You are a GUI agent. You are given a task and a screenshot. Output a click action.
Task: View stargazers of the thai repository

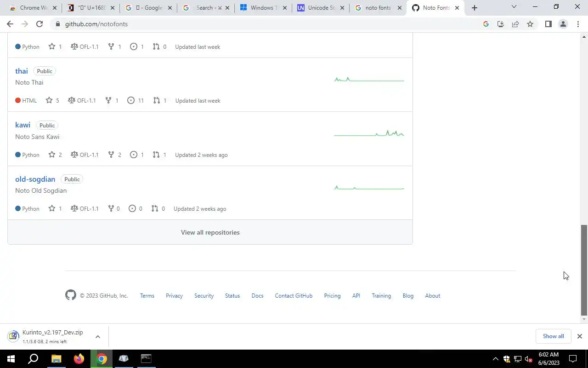(52, 100)
